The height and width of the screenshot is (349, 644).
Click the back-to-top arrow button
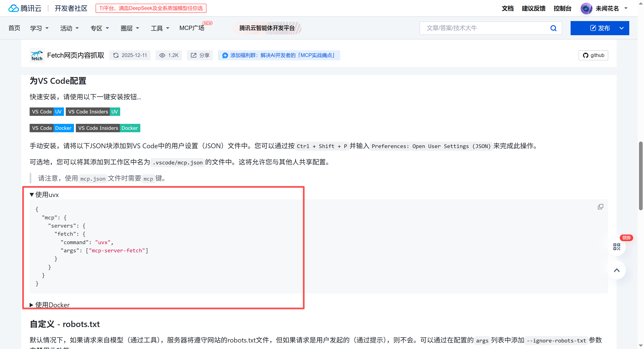(x=616, y=270)
